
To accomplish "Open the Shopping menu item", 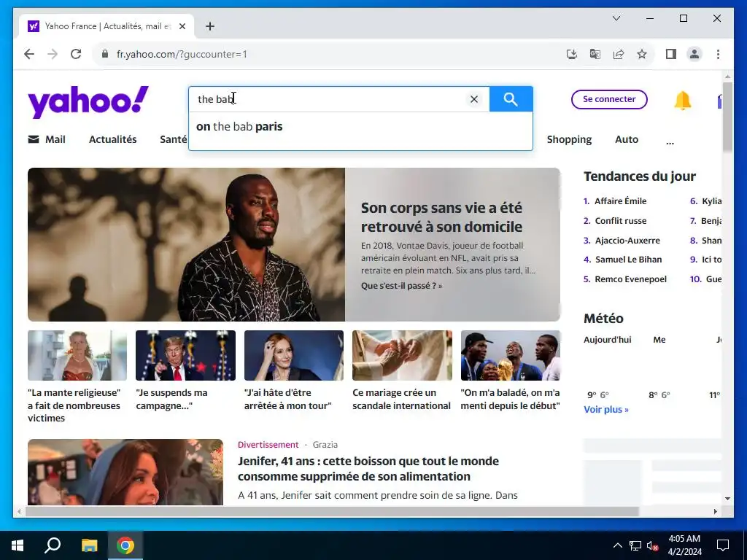I will (x=569, y=139).
